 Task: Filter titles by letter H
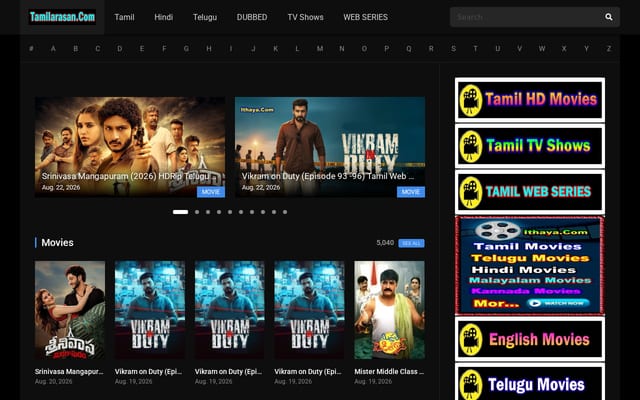click(209, 49)
